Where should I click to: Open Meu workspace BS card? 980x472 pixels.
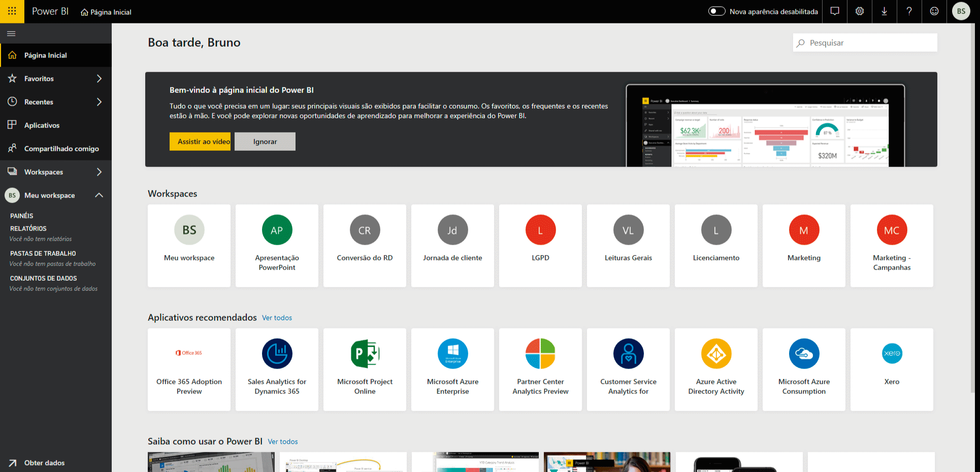(189, 246)
